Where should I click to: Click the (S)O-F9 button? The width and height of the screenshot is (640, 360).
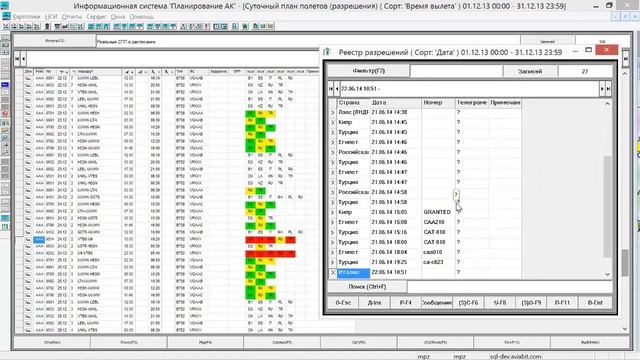tap(531, 303)
